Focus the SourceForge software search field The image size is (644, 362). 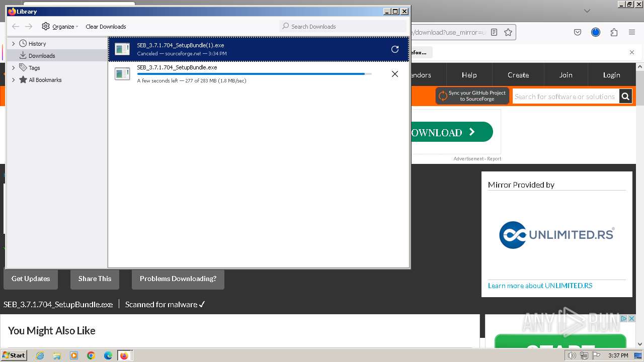click(x=566, y=97)
